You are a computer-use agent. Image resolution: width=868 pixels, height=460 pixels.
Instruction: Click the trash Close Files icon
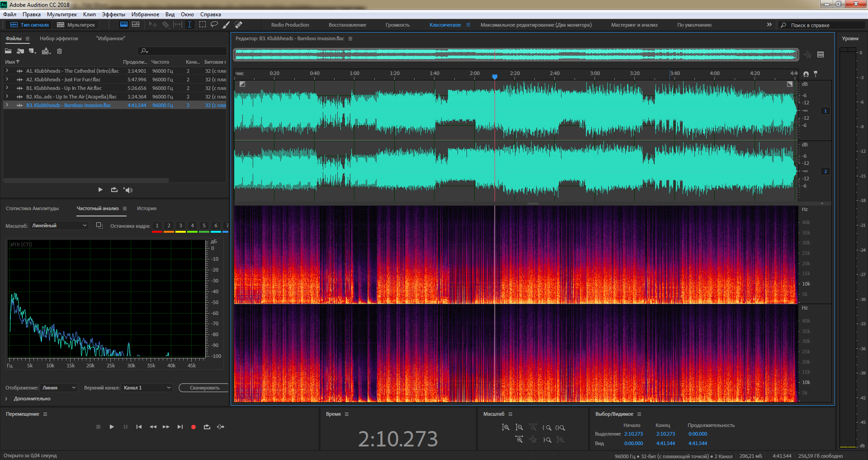[59, 51]
